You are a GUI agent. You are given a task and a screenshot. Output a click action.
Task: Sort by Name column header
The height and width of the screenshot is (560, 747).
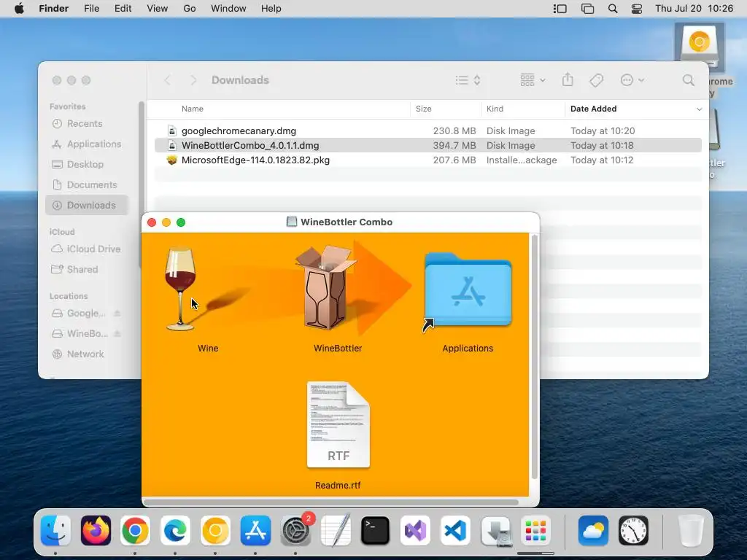[193, 109]
